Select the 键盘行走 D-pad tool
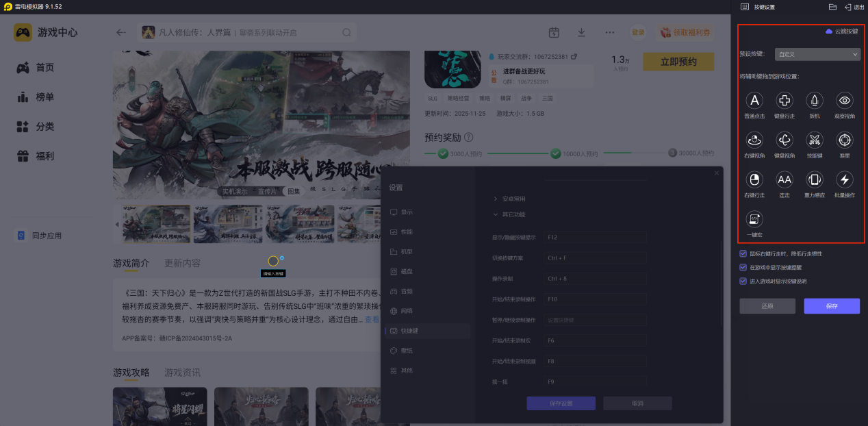868x426 pixels. pos(784,101)
